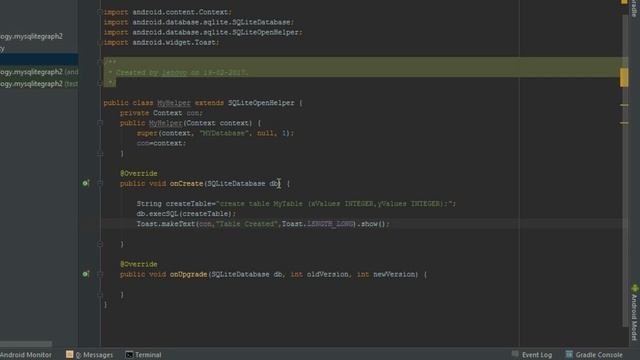Image resolution: width=640 pixels, height=360 pixels.
Task: Click the "MYDatabase" string in the super call
Action: pos(224,133)
